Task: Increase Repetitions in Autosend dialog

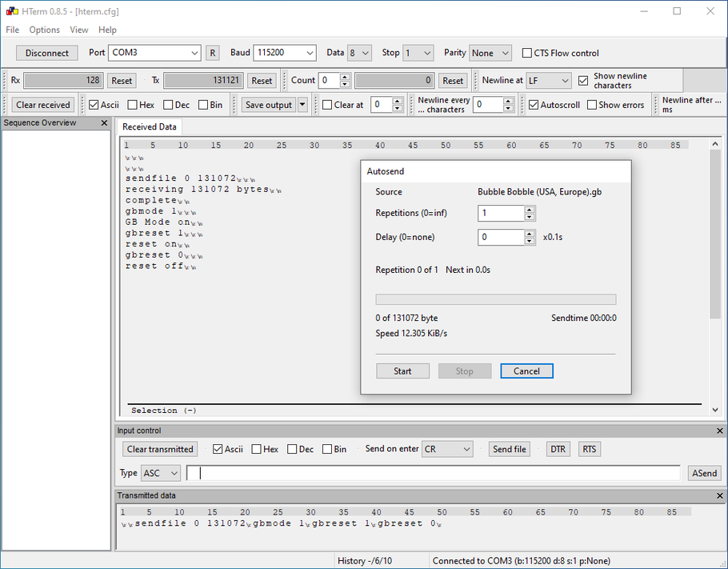Action: [530, 210]
